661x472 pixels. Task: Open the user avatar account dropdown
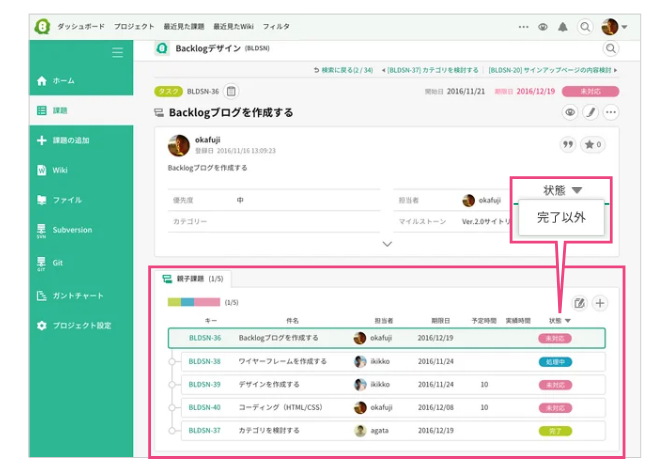click(614, 27)
